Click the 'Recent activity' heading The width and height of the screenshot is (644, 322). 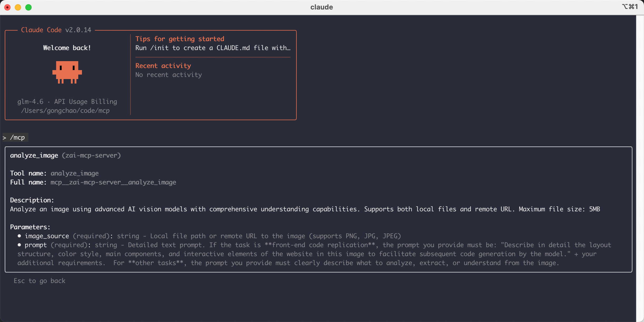pos(163,66)
